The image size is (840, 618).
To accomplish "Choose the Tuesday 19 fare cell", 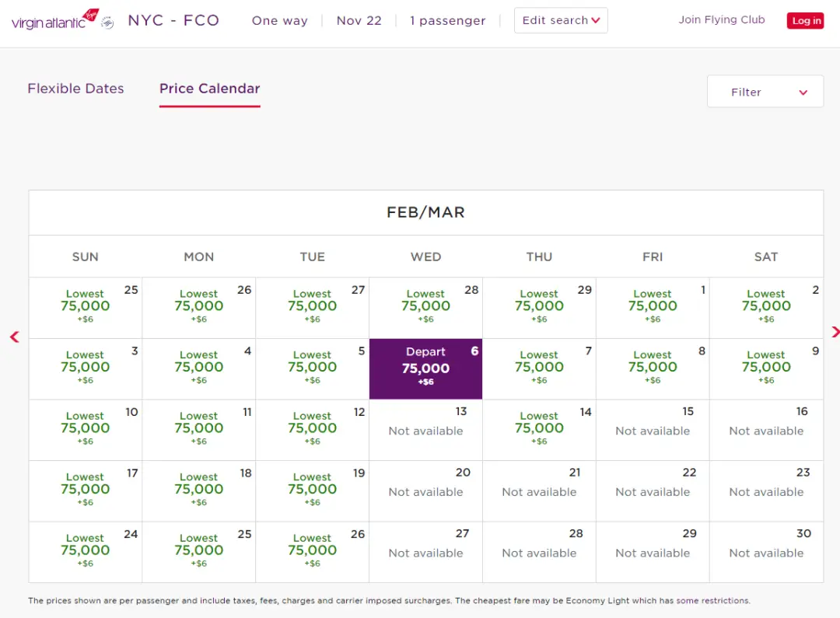I will click(312, 491).
